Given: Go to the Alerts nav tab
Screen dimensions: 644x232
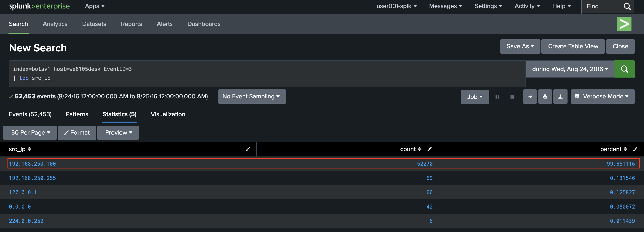Looking at the screenshot, I should [165, 24].
